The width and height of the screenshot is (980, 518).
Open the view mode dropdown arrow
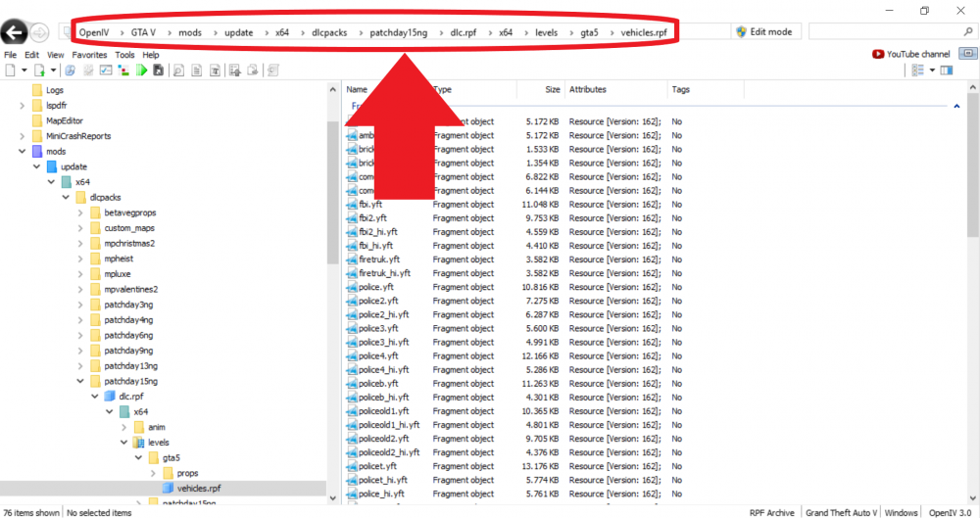(x=932, y=71)
